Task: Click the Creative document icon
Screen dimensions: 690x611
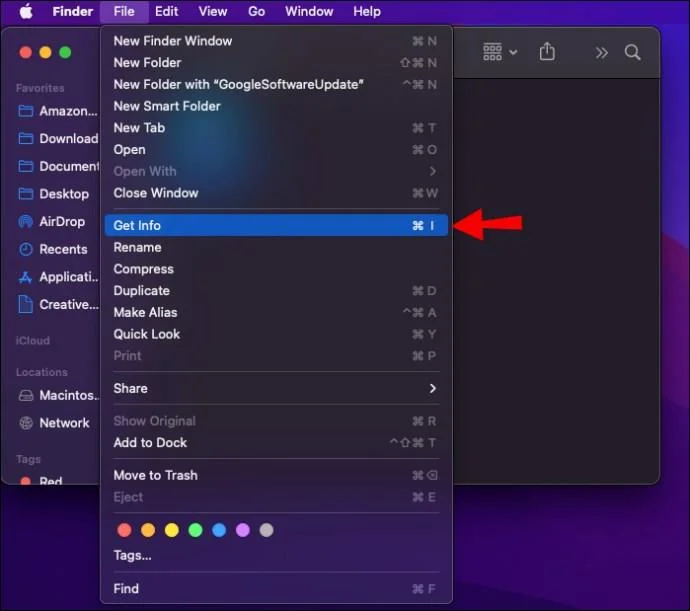Action: [x=26, y=304]
